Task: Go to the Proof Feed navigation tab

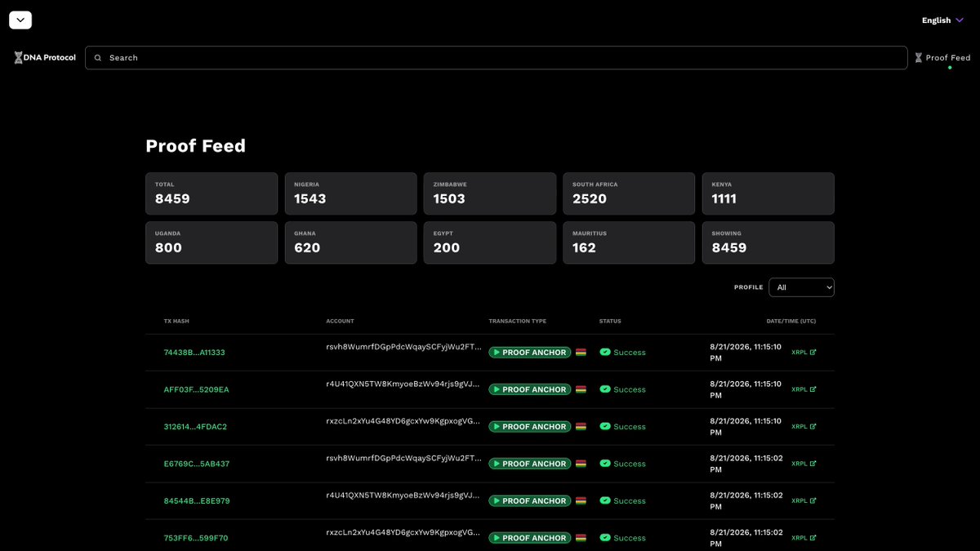Action: 942,58
